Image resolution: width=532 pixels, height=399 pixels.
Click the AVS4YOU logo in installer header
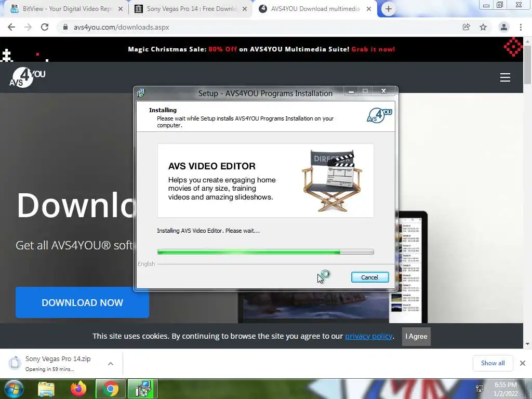pos(379,115)
